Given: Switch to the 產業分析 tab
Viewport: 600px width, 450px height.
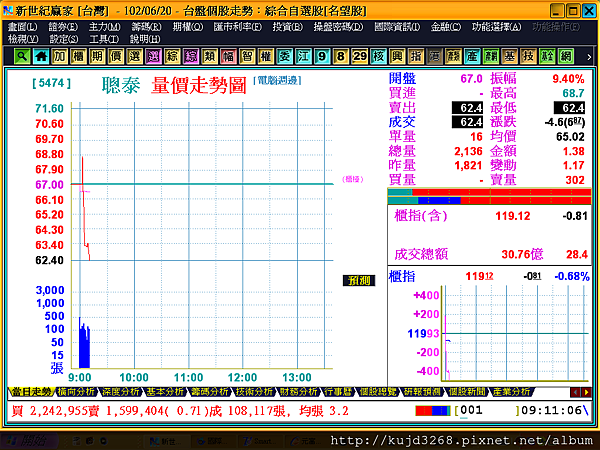Looking at the screenshot, I should tap(511, 392).
